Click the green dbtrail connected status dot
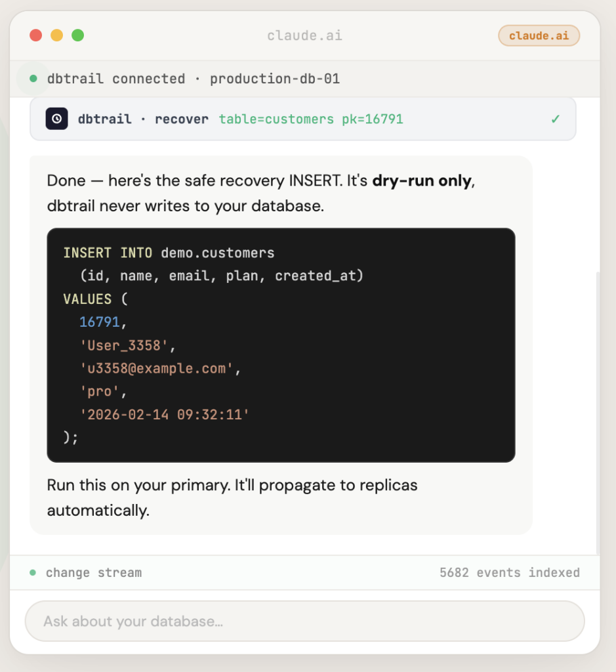616x672 pixels. [x=33, y=79]
